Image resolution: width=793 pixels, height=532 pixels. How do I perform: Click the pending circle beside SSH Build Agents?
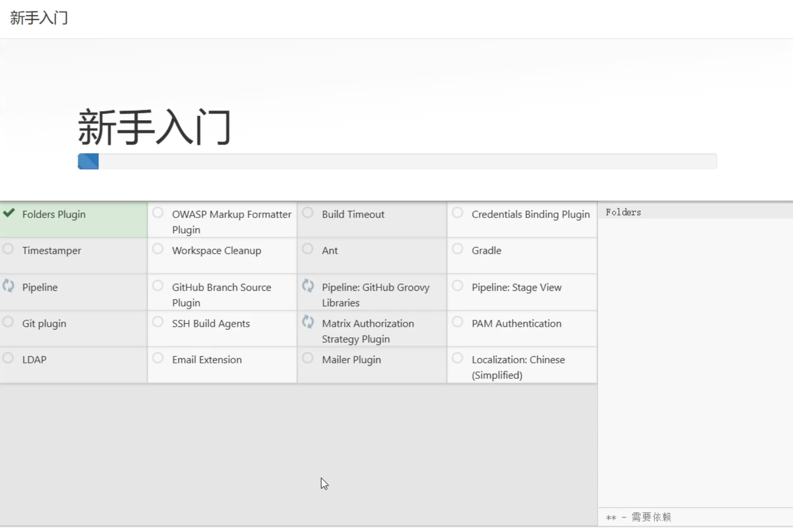[158, 322]
